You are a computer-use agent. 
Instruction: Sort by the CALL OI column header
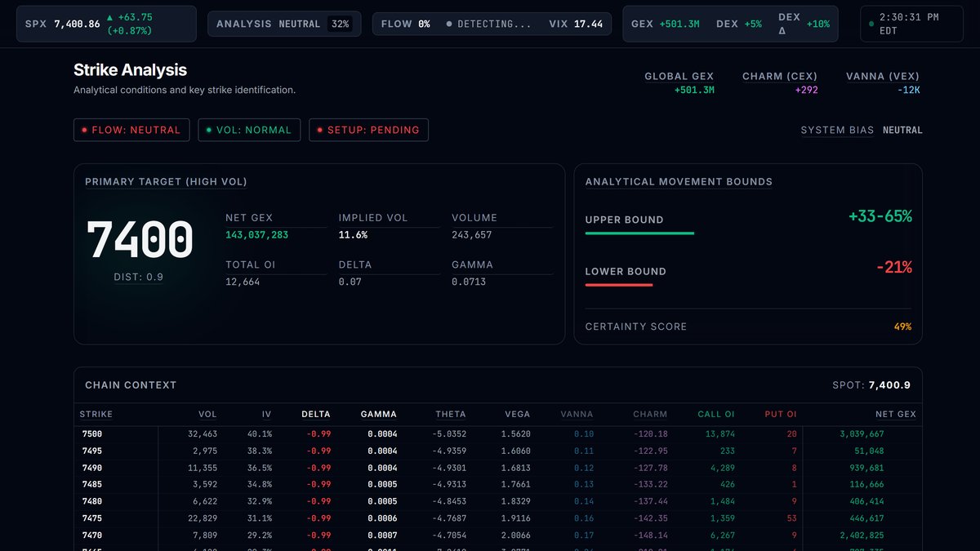[x=716, y=414]
